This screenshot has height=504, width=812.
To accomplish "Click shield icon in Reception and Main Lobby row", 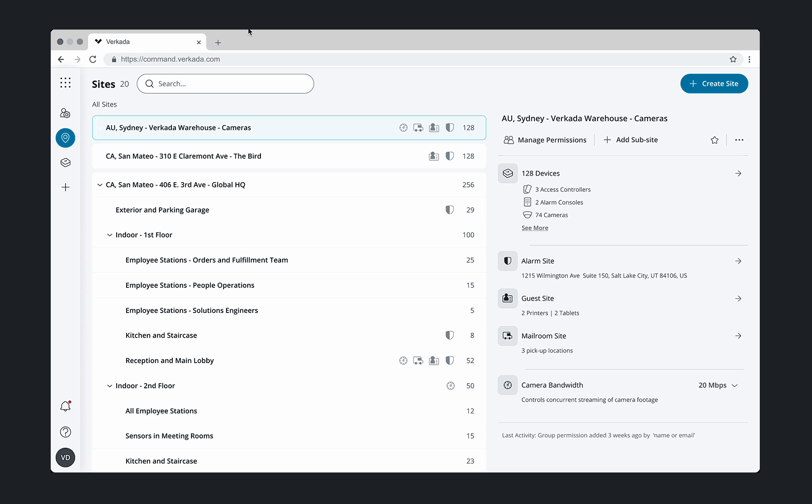I will pos(450,360).
